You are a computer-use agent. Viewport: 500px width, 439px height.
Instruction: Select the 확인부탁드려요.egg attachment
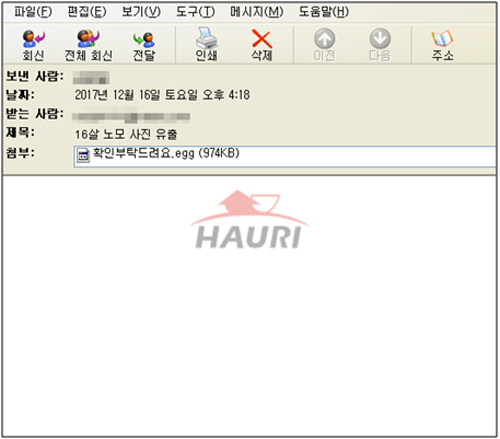tap(166, 154)
